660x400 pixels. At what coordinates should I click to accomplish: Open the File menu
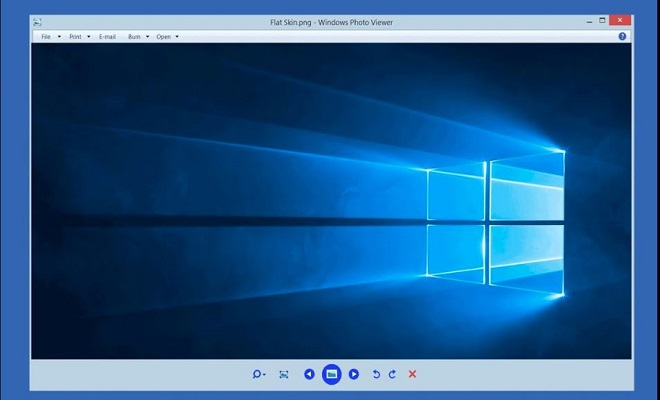point(47,36)
